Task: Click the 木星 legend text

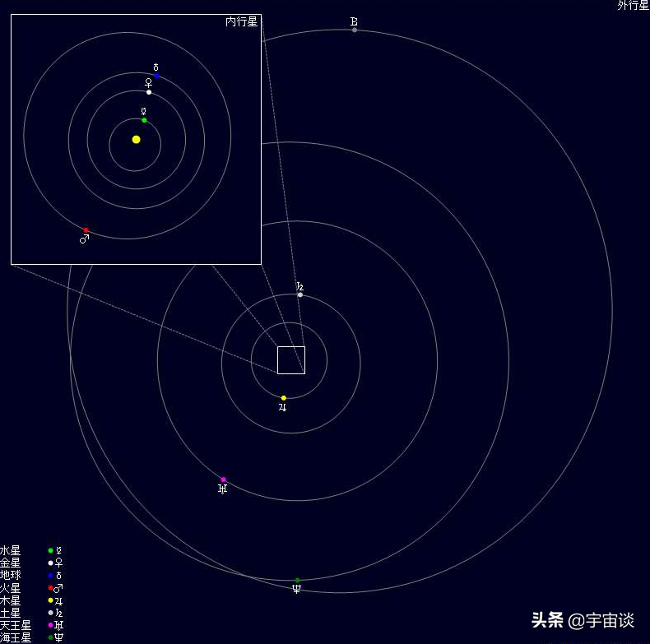Action: (x=11, y=600)
